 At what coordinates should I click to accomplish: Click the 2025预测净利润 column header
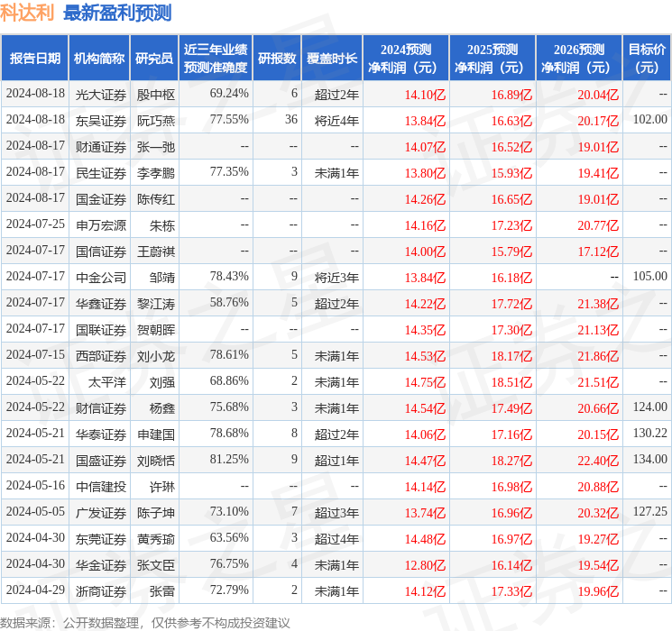[492, 59]
